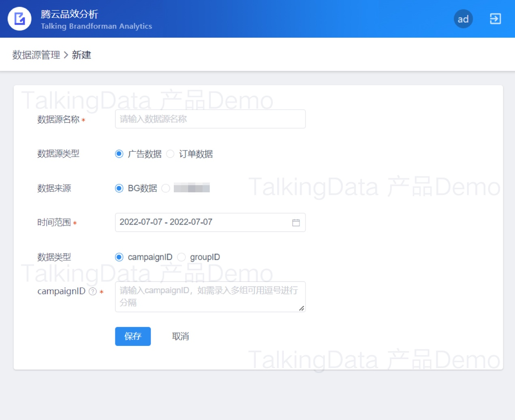Focus the 数据源名称 input field
515x420 pixels.
[x=210, y=119]
